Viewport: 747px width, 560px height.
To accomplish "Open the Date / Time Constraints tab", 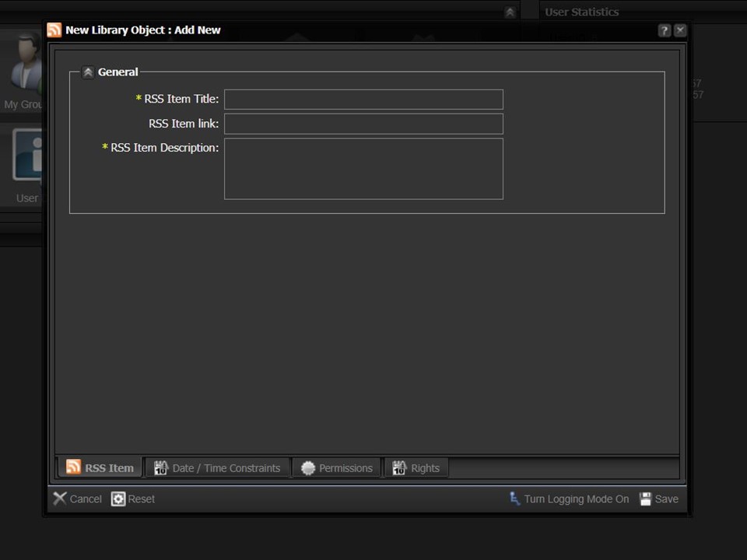I will tap(217, 467).
